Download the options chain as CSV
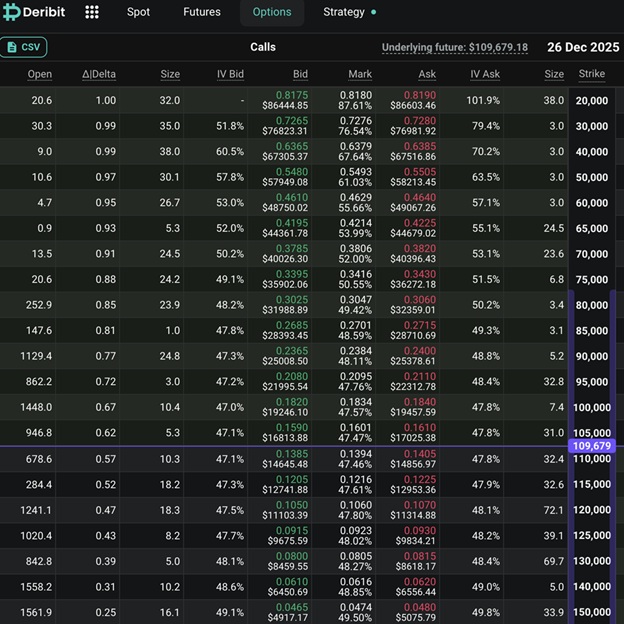 pyautogui.click(x=24, y=47)
